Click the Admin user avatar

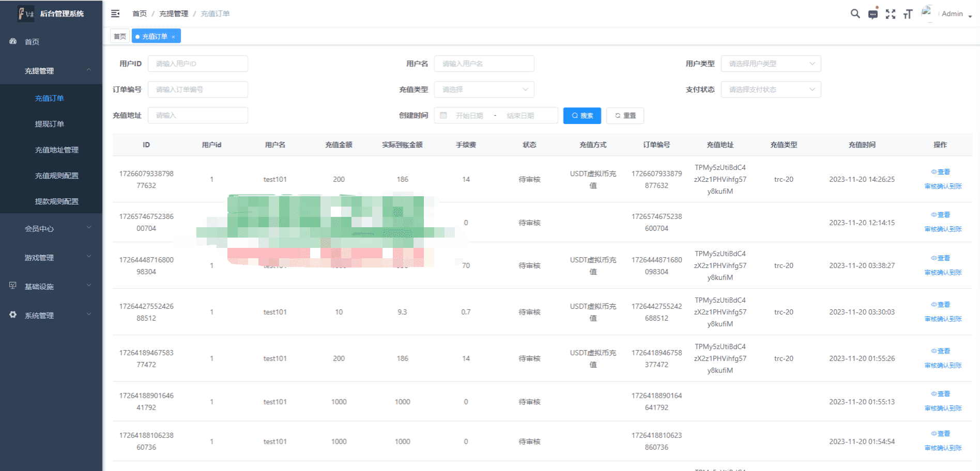927,13
